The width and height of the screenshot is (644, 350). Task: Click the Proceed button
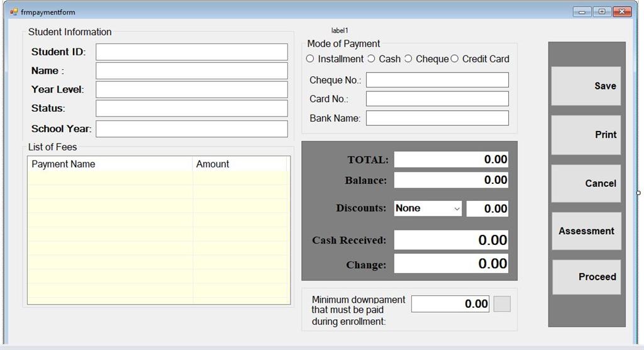coord(587,277)
